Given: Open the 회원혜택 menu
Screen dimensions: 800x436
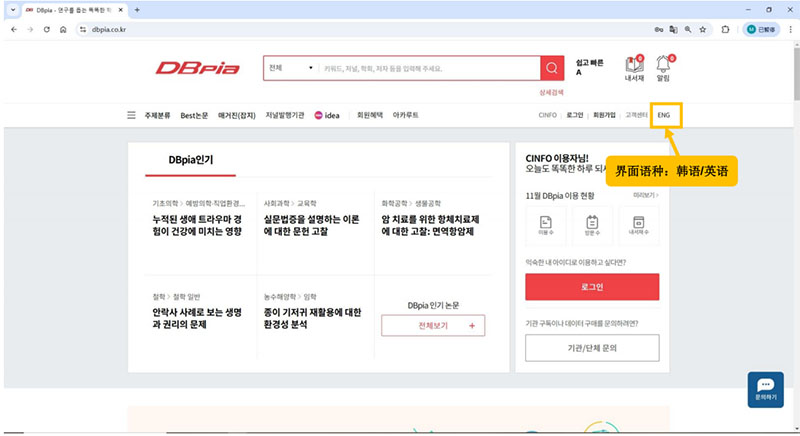Looking at the screenshot, I should coord(370,115).
